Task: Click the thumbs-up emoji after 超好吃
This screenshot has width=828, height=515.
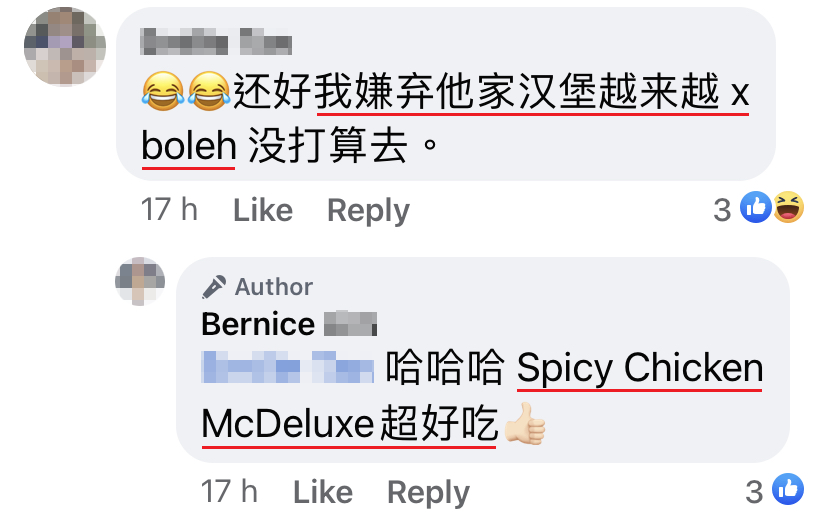Action: point(525,424)
